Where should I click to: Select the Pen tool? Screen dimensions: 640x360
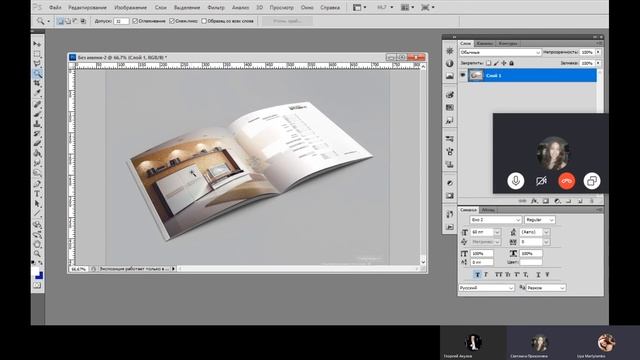point(37,184)
